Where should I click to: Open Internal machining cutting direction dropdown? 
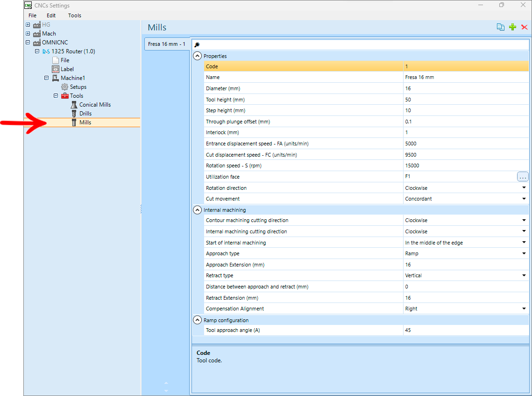(524, 231)
